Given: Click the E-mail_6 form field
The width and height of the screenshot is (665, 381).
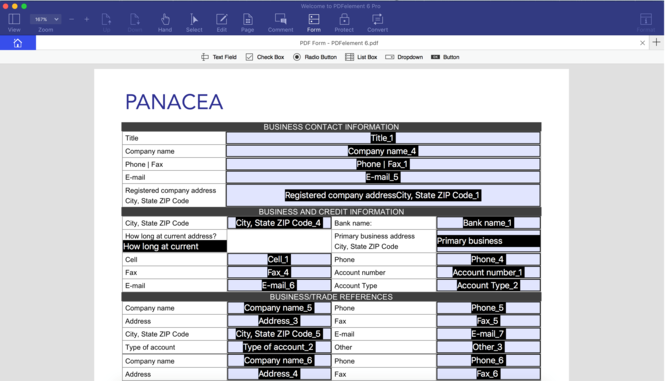Looking at the screenshot, I should (x=279, y=286).
